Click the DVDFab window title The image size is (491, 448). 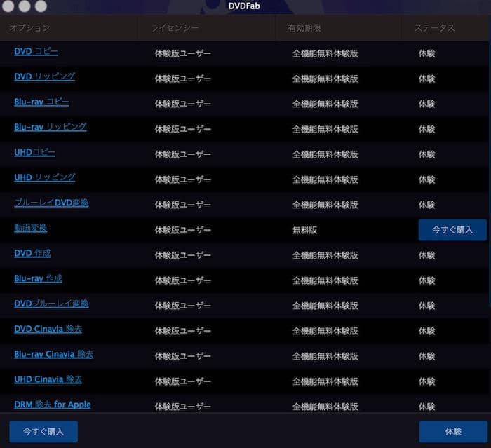point(244,6)
